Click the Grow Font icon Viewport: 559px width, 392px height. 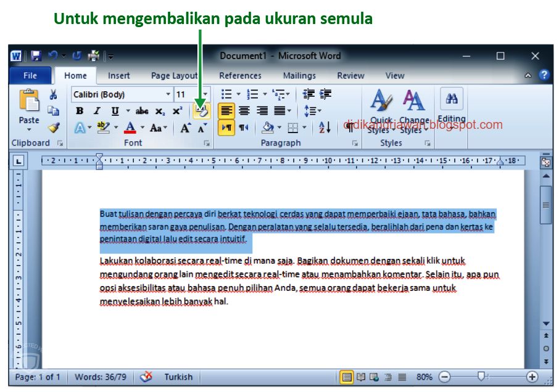pos(185,127)
